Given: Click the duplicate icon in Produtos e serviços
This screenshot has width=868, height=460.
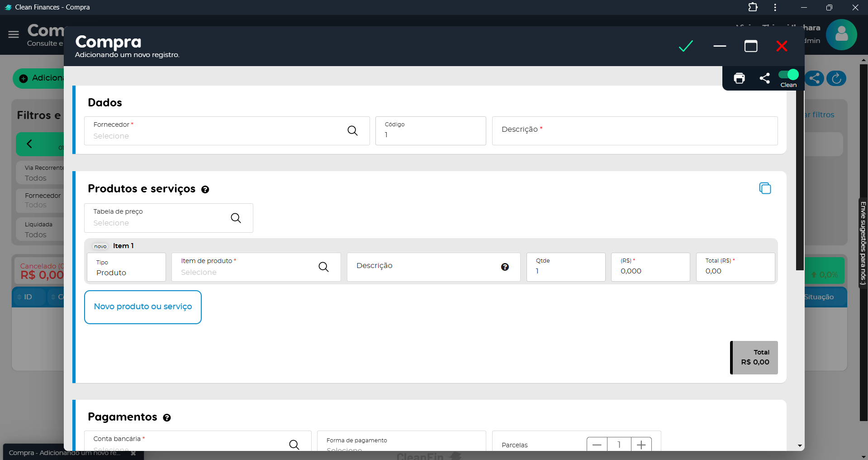Looking at the screenshot, I should pyautogui.click(x=765, y=188).
